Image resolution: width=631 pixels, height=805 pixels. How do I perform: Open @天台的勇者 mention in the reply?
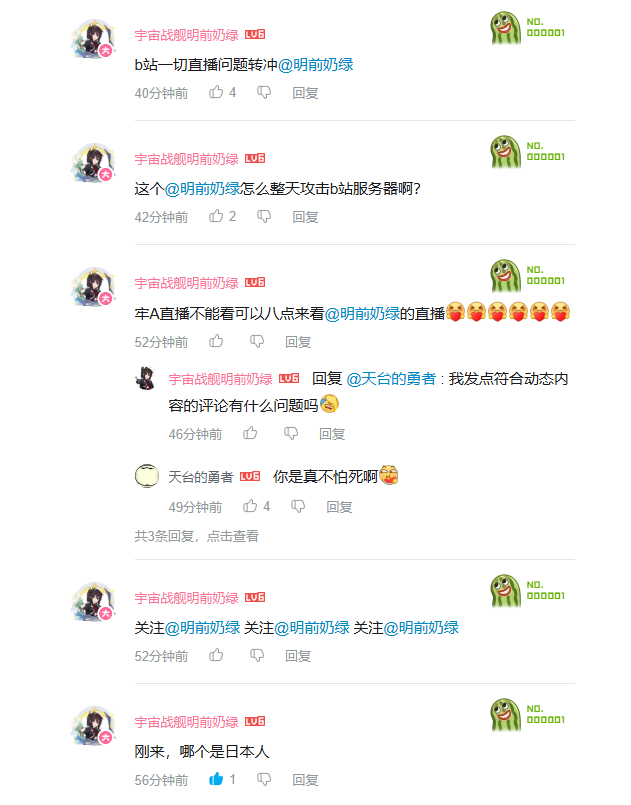[391, 379]
